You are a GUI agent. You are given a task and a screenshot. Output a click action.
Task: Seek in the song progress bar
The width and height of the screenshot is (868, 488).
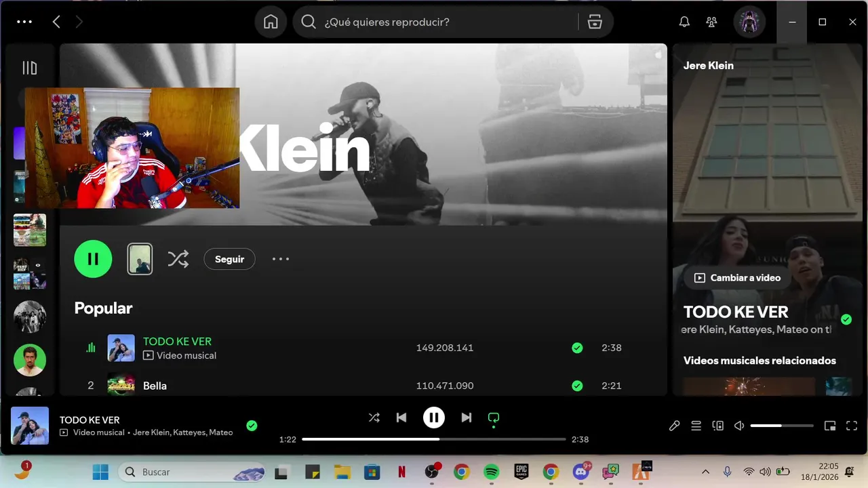coord(434,439)
